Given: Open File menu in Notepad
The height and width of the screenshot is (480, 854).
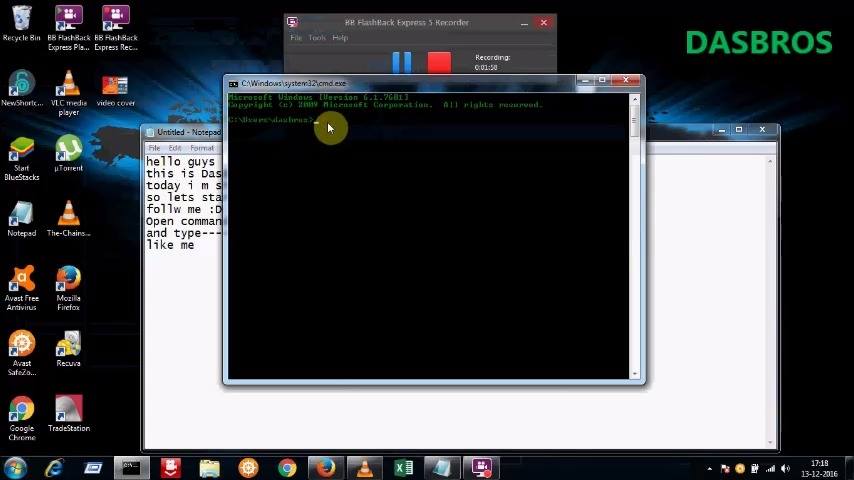Looking at the screenshot, I should pos(154,148).
